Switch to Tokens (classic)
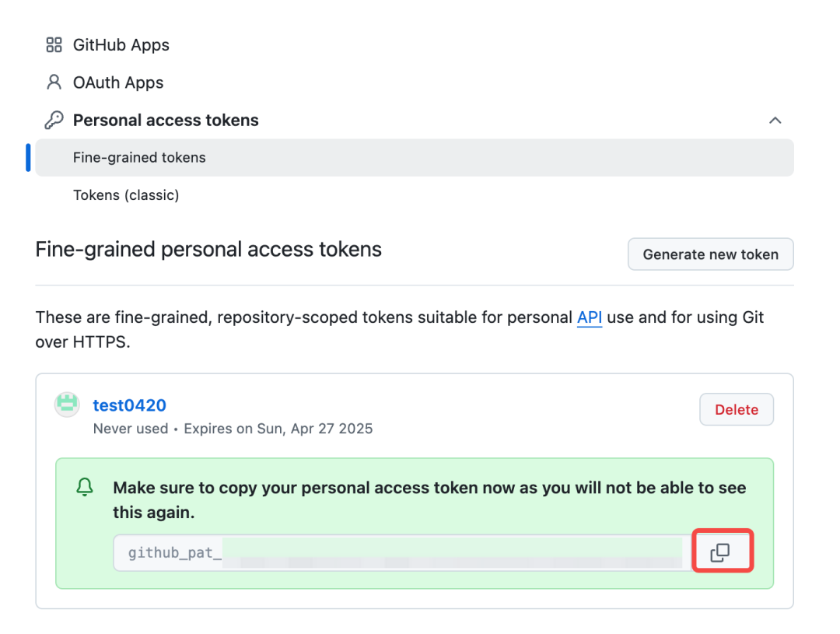Screen dimensions: 840x634 coord(126,194)
